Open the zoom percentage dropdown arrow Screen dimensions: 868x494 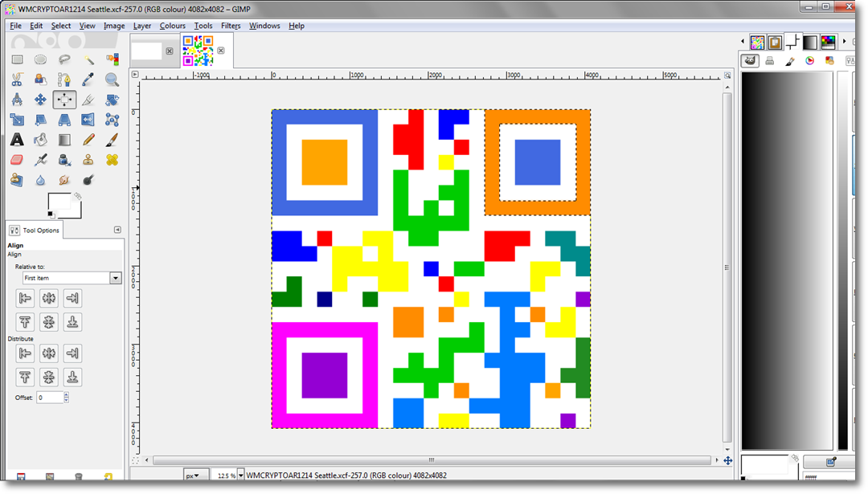241,476
